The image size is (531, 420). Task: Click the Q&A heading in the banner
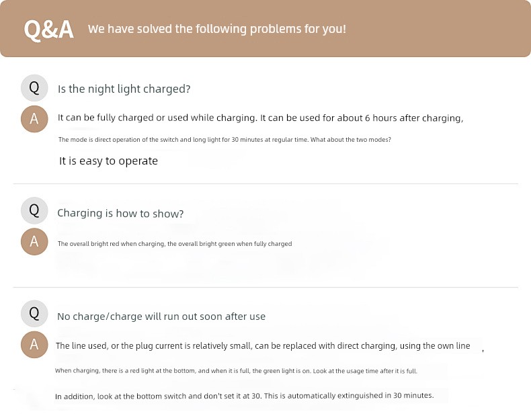tap(49, 30)
